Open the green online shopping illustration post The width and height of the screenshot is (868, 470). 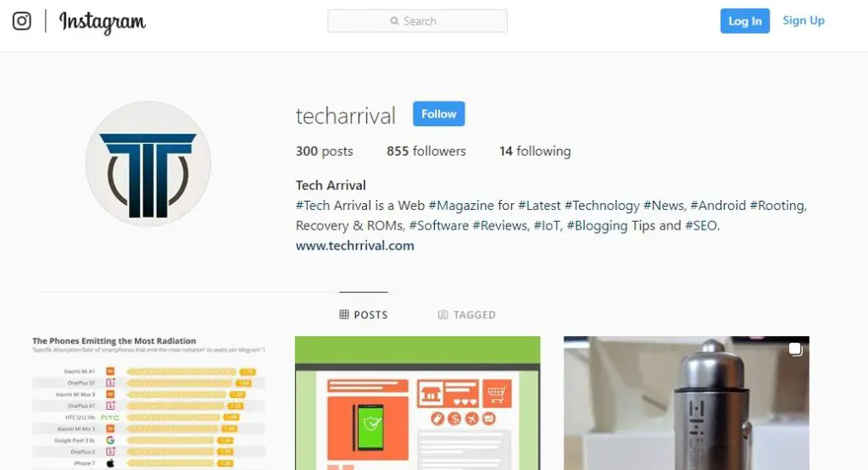(417, 403)
